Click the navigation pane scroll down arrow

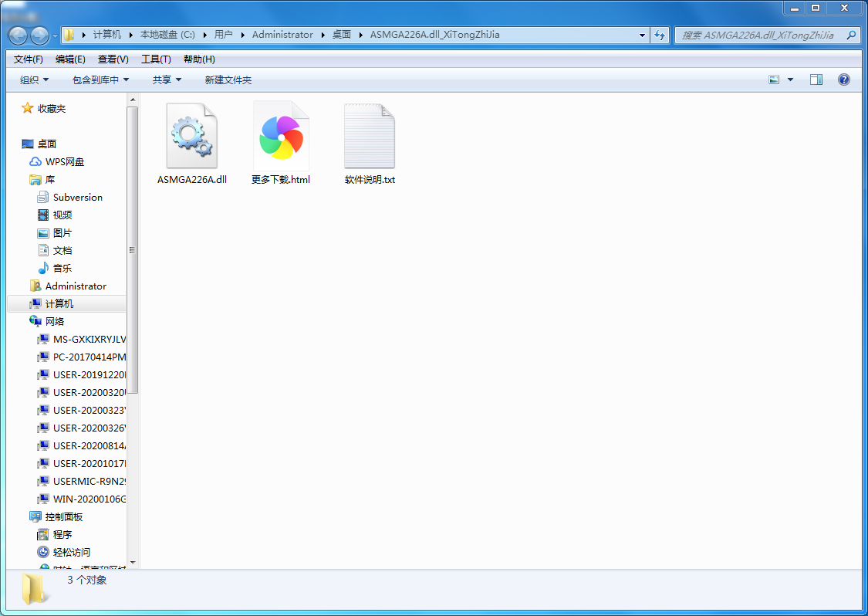[x=132, y=562]
